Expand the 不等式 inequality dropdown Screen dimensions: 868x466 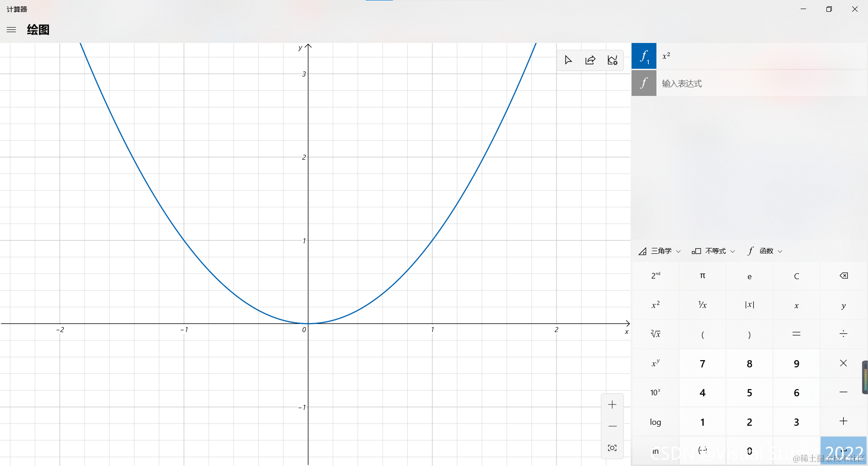(x=713, y=251)
